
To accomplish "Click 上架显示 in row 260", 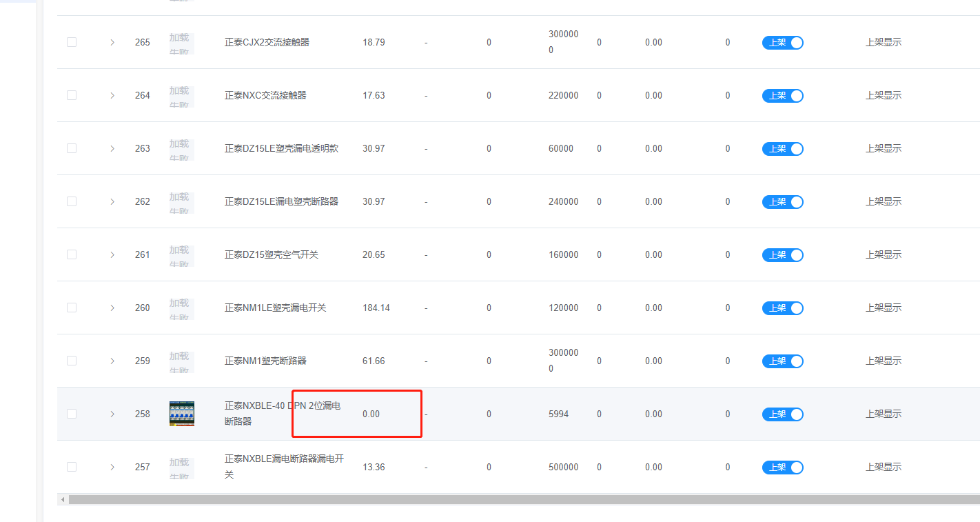I will point(884,308).
